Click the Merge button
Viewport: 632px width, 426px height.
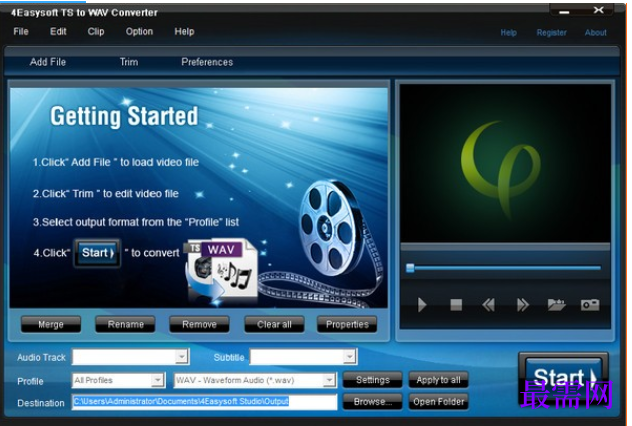51,324
